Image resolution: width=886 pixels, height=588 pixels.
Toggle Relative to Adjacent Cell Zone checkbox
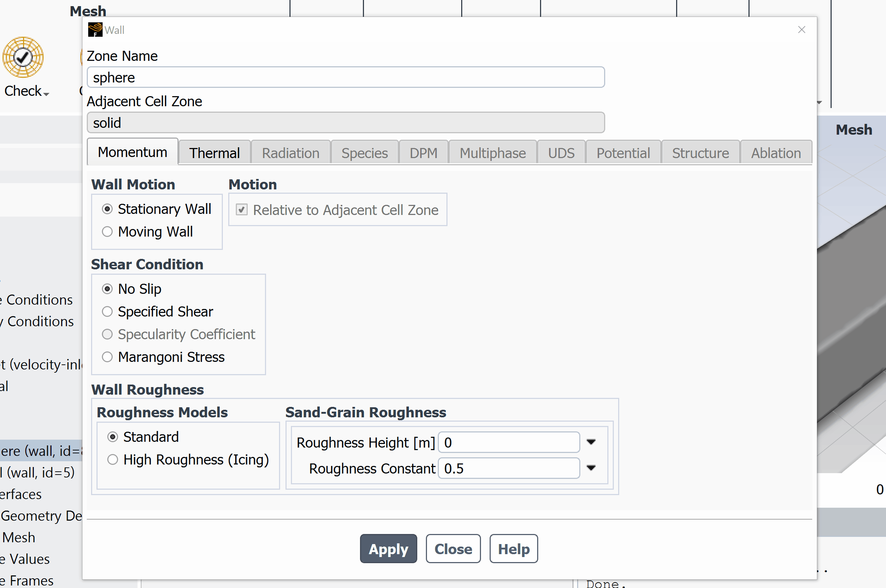(x=242, y=210)
